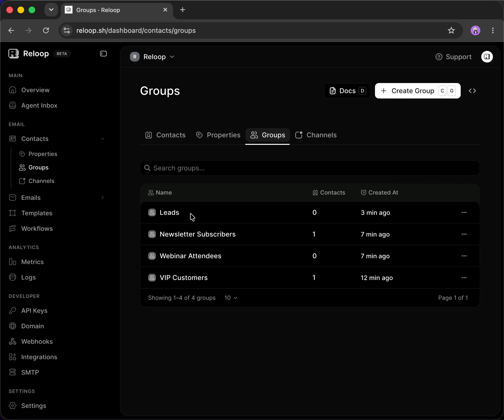The image size is (504, 420).
Task: Click Create Group button
Action: [418, 91]
